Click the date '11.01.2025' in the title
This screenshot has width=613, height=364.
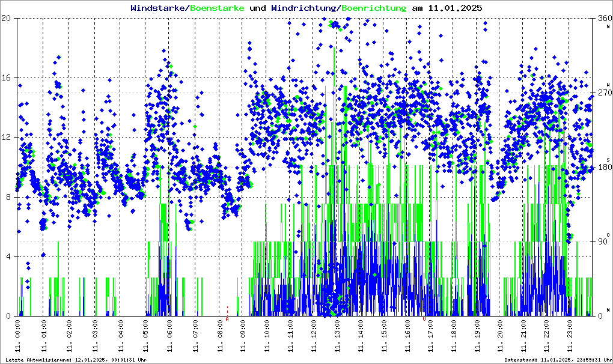click(455, 8)
